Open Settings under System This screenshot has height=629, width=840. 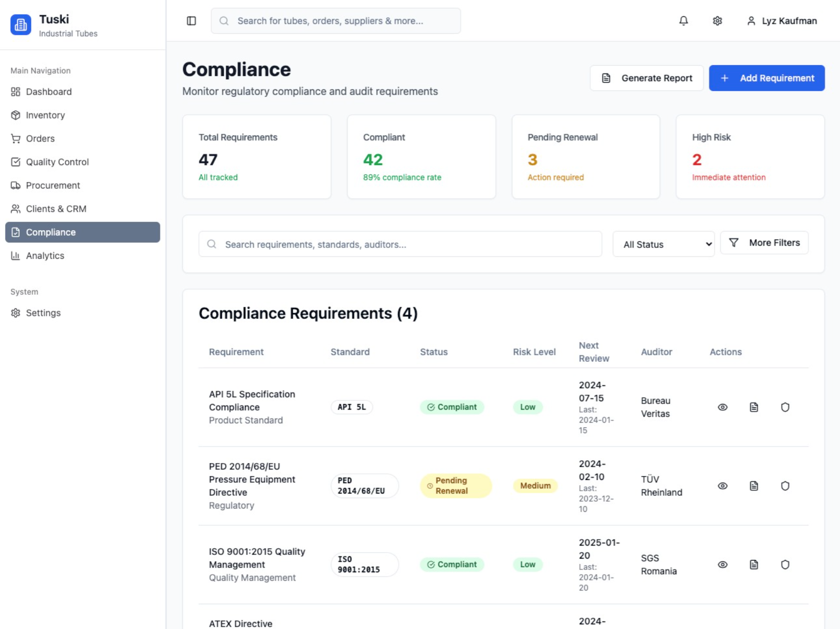coord(83,313)
